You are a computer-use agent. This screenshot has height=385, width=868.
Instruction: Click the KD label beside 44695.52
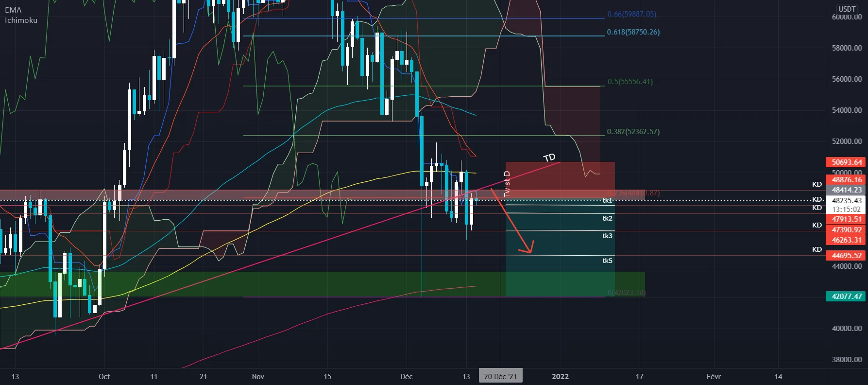817,249
